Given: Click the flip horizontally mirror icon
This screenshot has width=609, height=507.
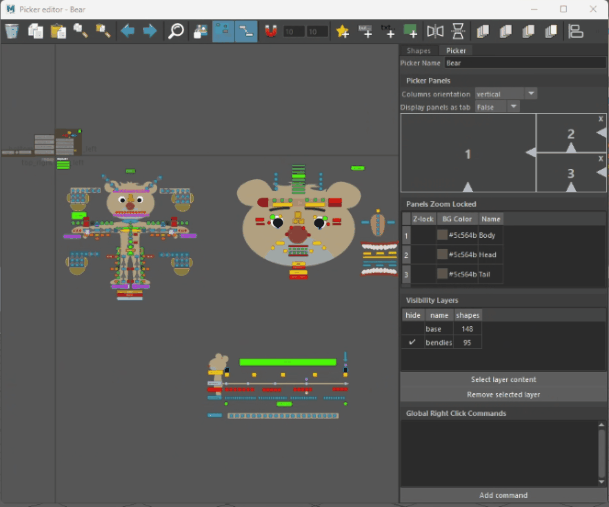Looking at the screenshot, I should 435,31.
